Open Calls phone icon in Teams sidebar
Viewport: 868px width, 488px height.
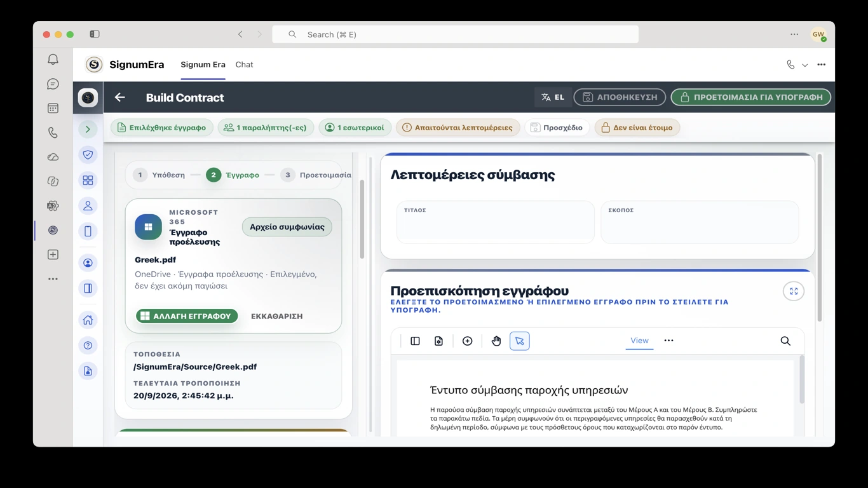(53, 133)
